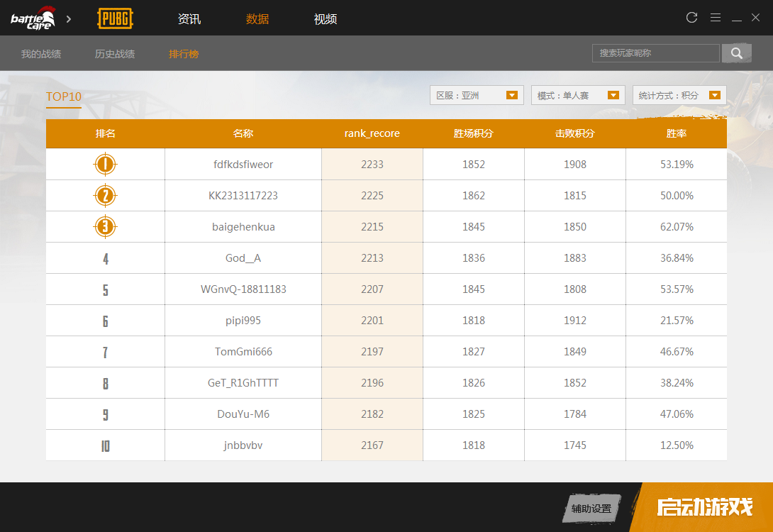Click the 击败积分 column header
773x532 pixels.
(575, 133)
